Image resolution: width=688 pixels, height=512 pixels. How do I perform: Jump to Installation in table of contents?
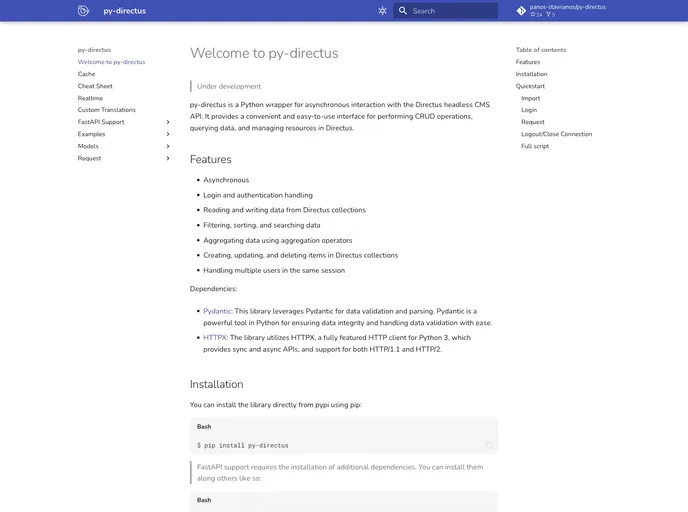click(x=531, y=74)
